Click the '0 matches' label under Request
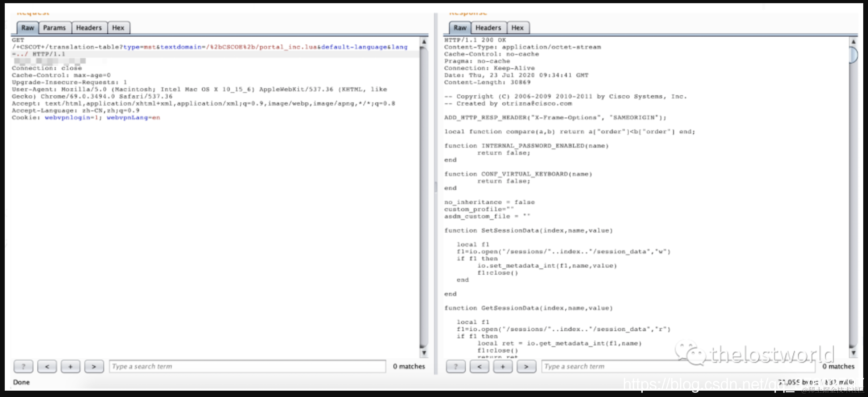The width and height of the screenshot is (868, 397). tap(409, 366)
